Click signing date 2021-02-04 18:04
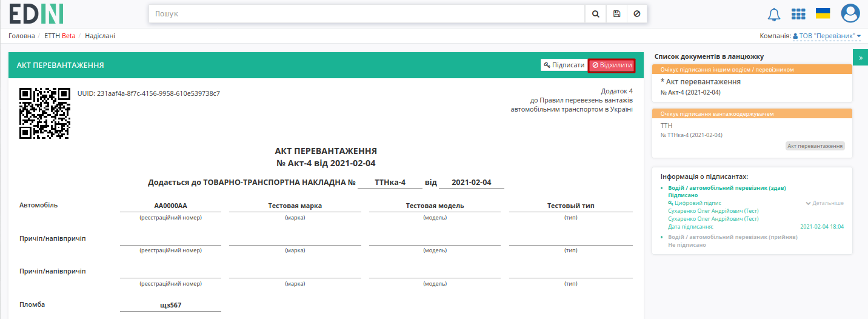 (x=822, y=226)
